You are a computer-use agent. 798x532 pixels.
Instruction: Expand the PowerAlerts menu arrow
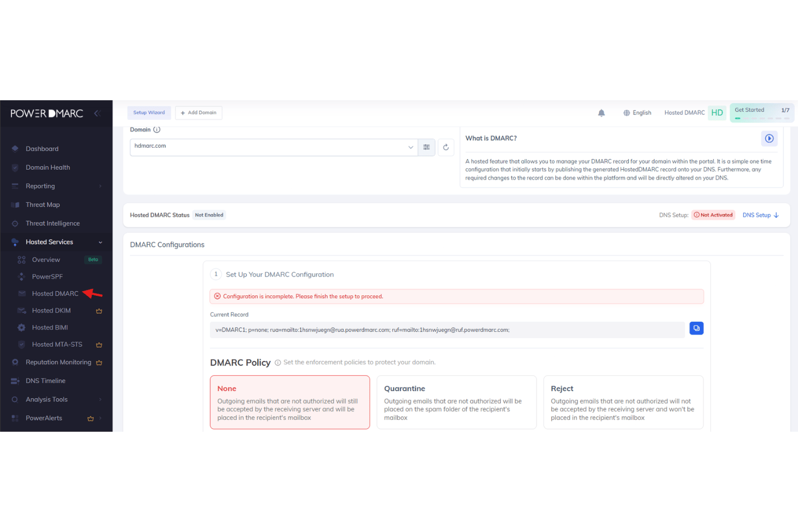click(100, 418)
